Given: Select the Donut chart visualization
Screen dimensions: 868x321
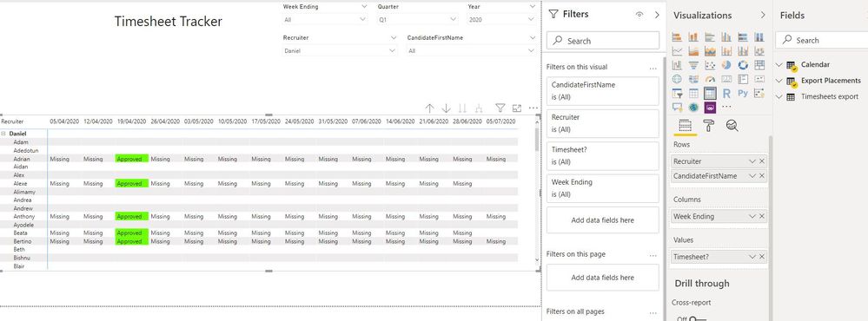Looking at the screenshot, I should tap(743, 65).
